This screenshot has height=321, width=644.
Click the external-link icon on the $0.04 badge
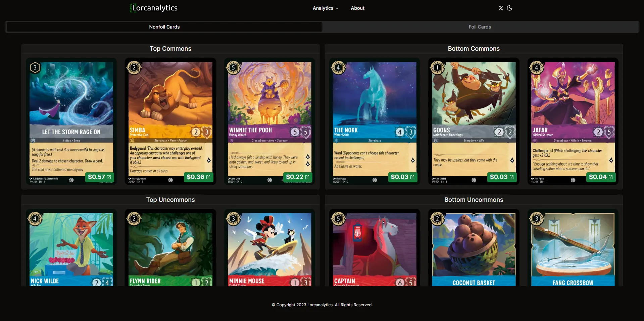[610, 177]
